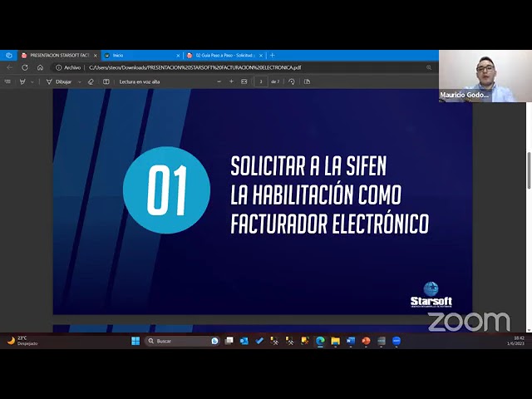Edit the PDF page number field
The height and width of the screenshot is (399, 532).
[261, 81]
